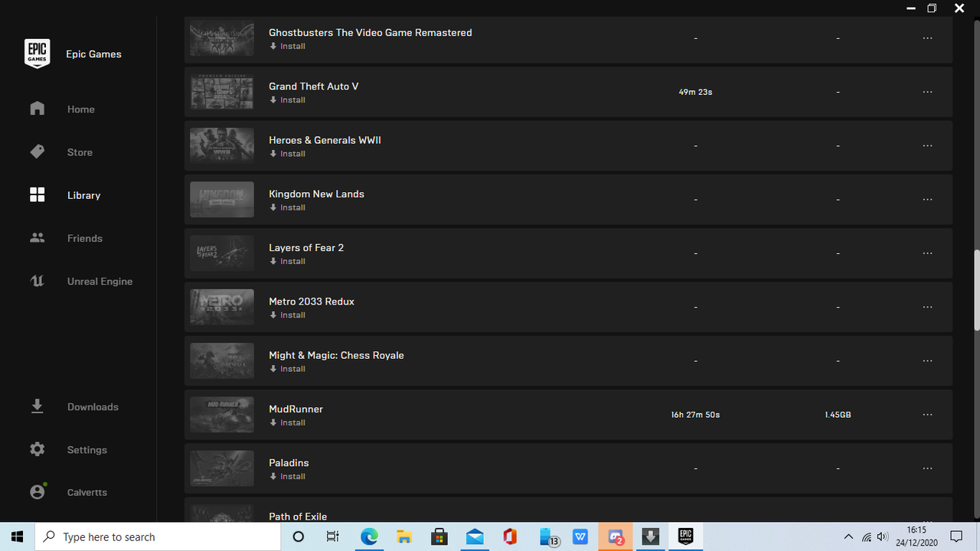Launch Microsoft Edge from the taskbar
This screenshot has height=551, width=980.
click(x=369, y=536)
